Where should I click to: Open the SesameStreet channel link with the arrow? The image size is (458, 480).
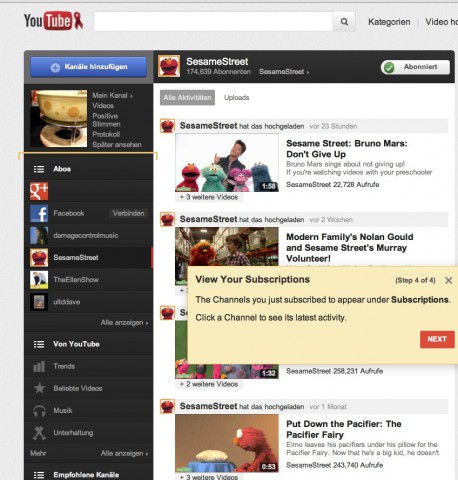point(284,72)
